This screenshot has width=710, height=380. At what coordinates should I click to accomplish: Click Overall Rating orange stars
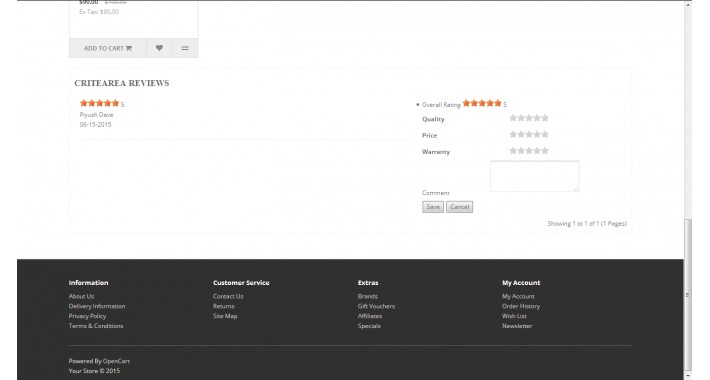(482, 103)
